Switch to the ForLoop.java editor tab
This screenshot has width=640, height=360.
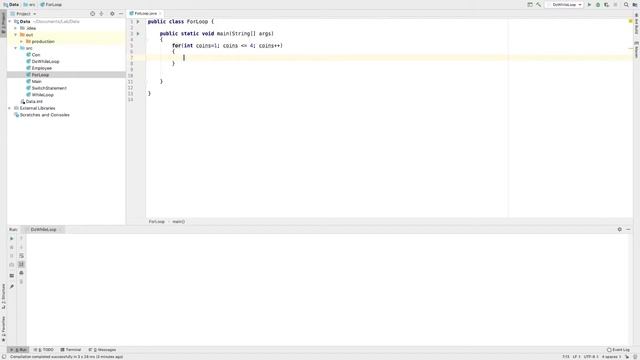tap(145, 13)
